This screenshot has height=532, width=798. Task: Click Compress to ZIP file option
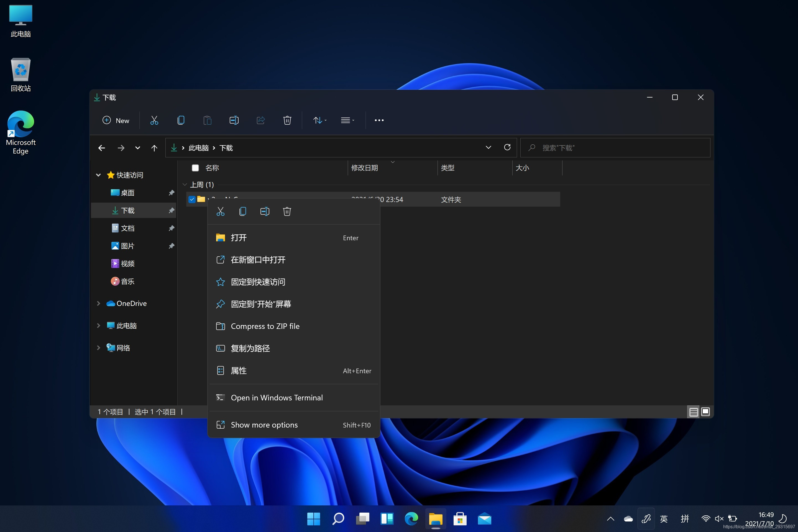pos(265,326)
